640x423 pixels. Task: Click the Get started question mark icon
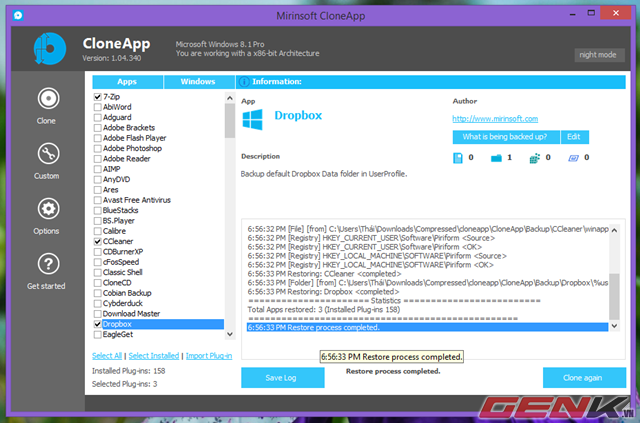coord(46,265)
